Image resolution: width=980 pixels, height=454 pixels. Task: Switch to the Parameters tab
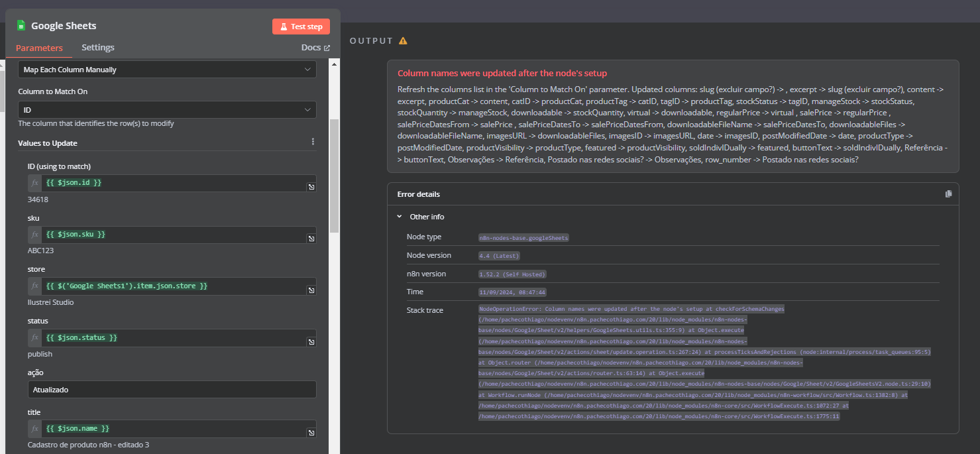pyautogui.click(x=39, y=48)
